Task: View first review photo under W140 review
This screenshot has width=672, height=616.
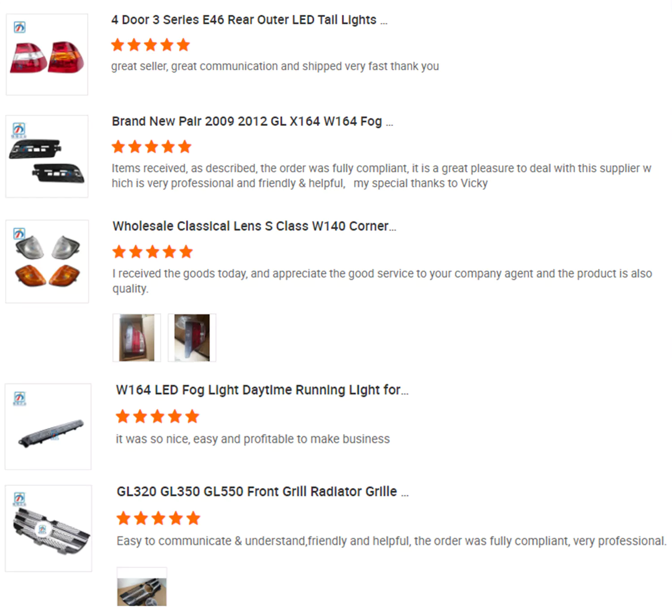Action: pos(137,337)
